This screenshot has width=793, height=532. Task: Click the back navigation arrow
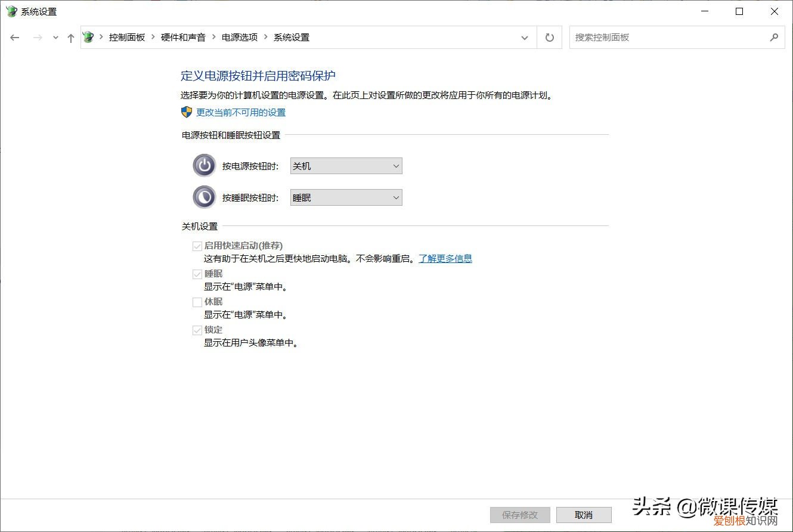pos(15,37)
